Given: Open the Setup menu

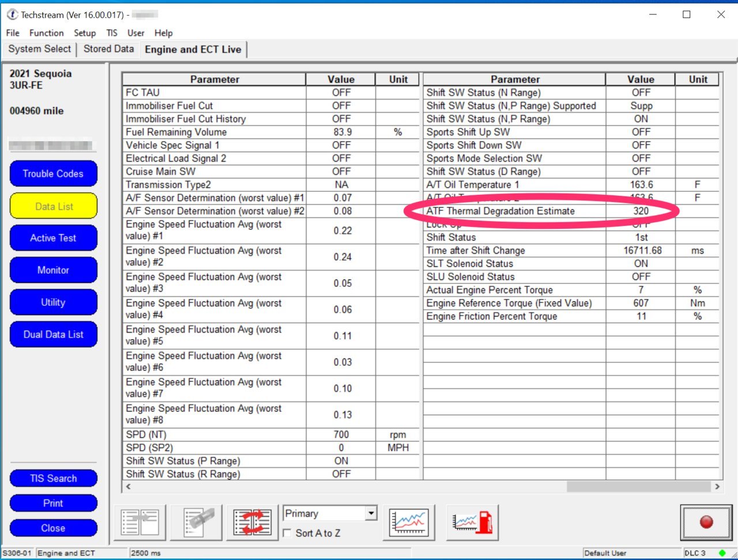Looking at the screenshot, I should click(x=85, y=33).
